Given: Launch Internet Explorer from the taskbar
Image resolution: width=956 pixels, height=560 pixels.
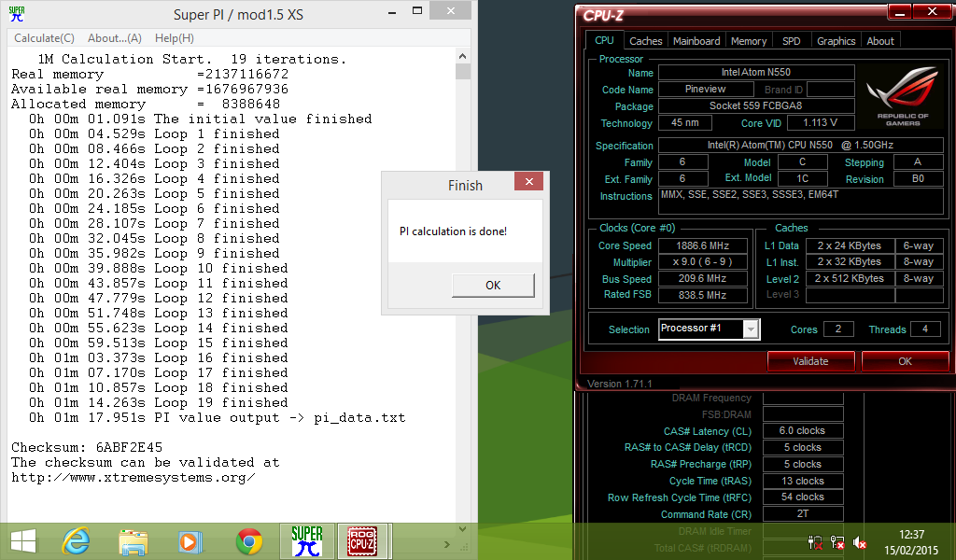Looking at the screenshot, I should [77, 541].
